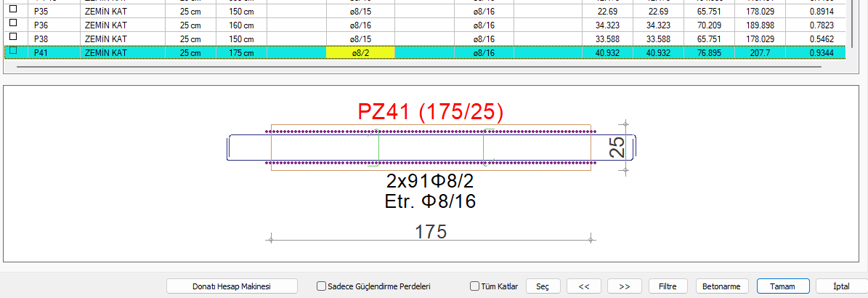Open Donatı Hesap Makinesi calculator
Viewport: 868px width, 298px height.
[231, 286]
